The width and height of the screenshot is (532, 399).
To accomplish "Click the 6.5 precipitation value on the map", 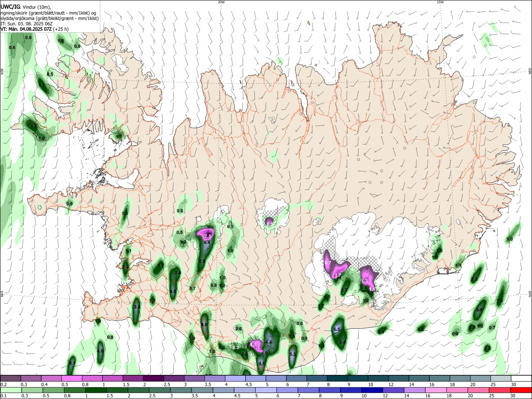I will coord(337,329).
